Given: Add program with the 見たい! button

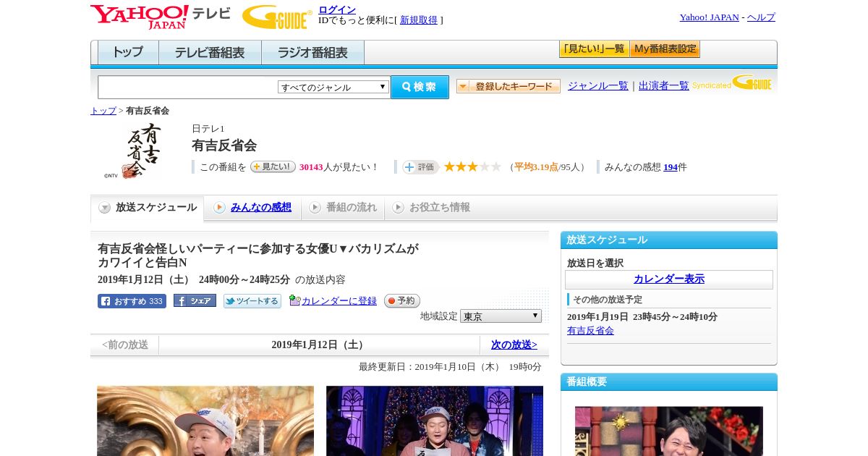Looking at the screenshot, I should click(x=273, y=166).
